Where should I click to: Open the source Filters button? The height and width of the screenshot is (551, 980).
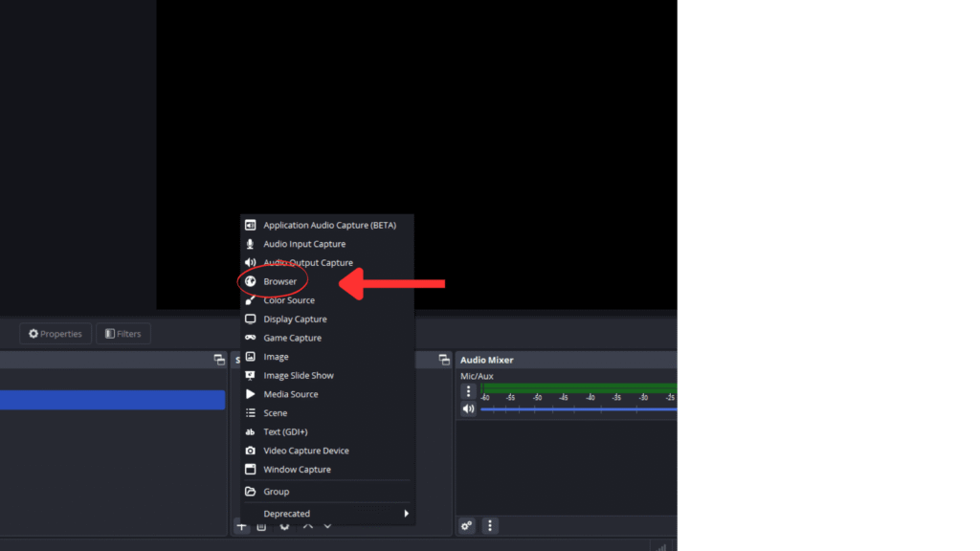pyautogui.click(x=123, y=334)
